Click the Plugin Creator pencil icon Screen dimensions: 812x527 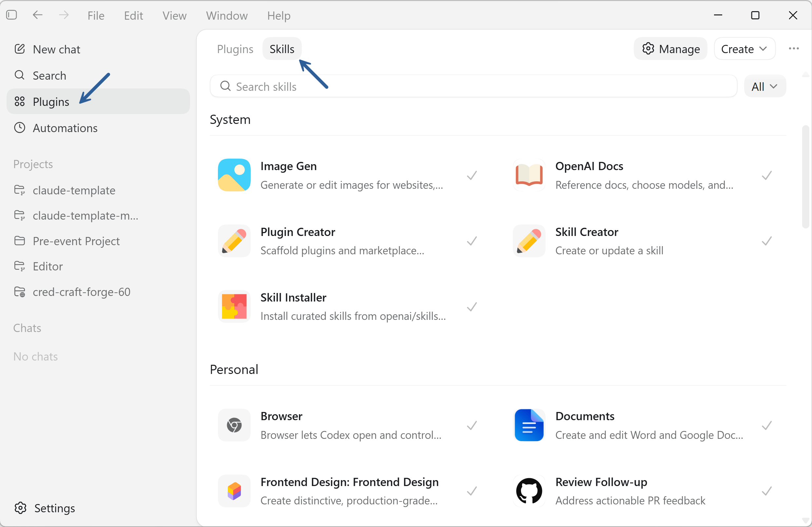tap(234, 241)
